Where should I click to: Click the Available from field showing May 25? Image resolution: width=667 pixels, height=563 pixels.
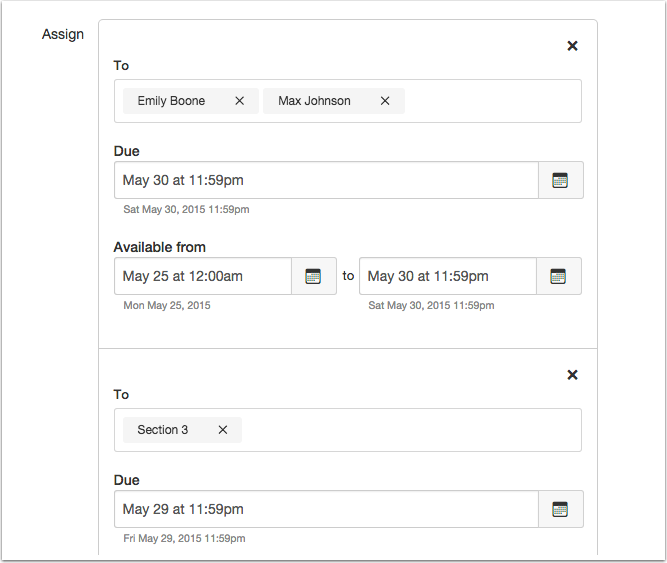point(203,276)
